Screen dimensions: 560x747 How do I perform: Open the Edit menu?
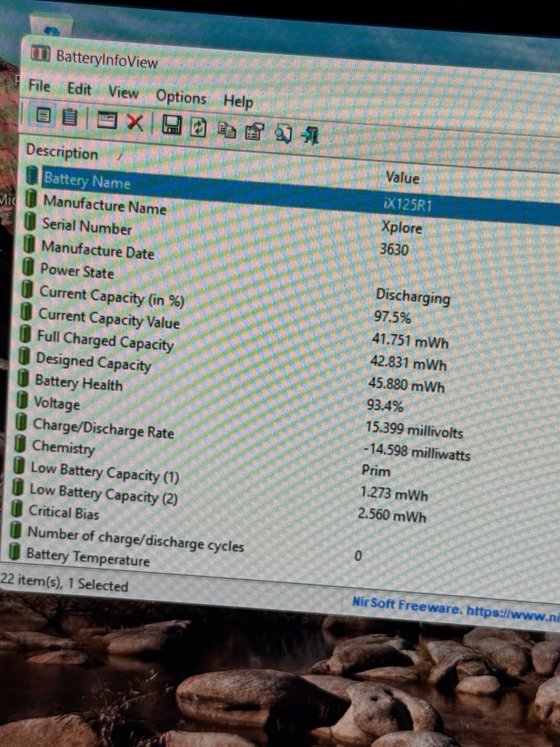click(79, 89)
